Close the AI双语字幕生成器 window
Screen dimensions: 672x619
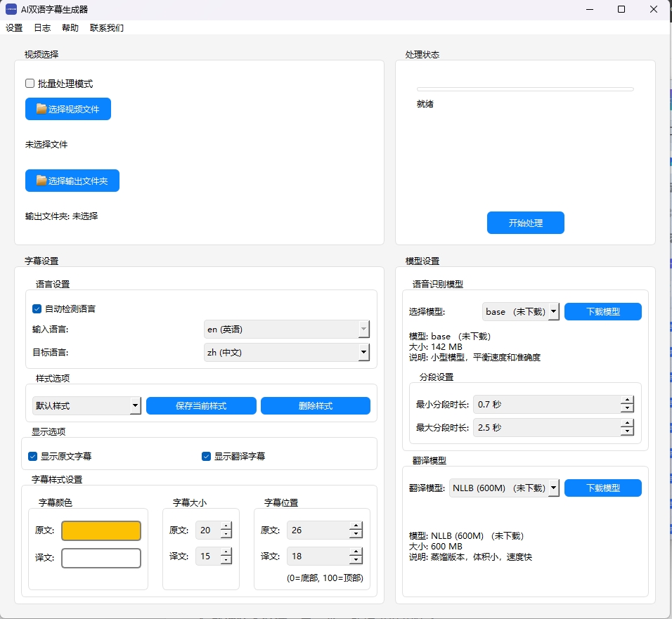coord(653,9)
